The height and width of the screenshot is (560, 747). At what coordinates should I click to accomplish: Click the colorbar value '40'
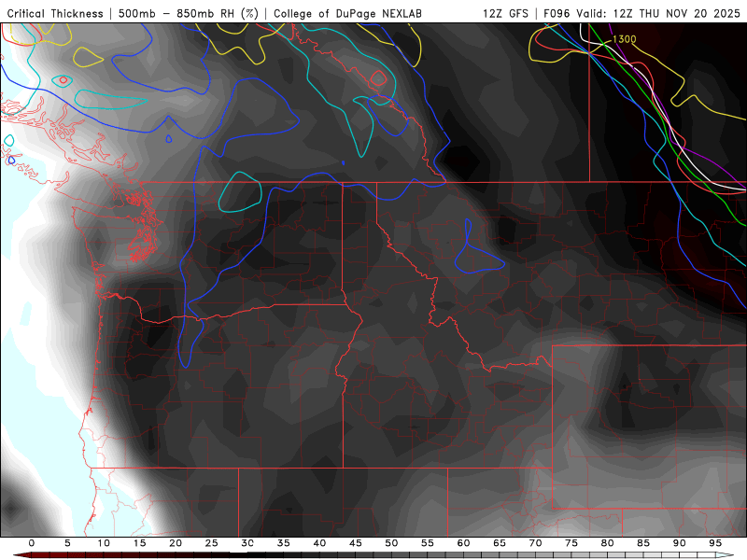coord(319,543)
